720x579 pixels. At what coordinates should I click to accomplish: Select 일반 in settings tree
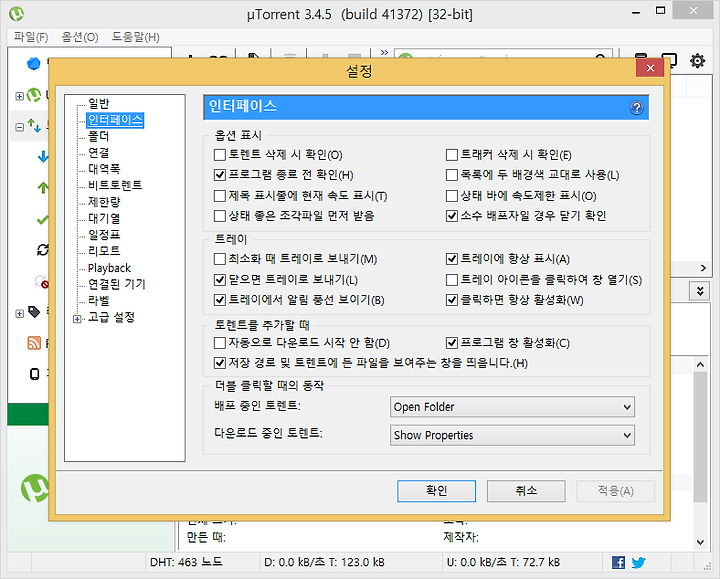click(98, 103)
